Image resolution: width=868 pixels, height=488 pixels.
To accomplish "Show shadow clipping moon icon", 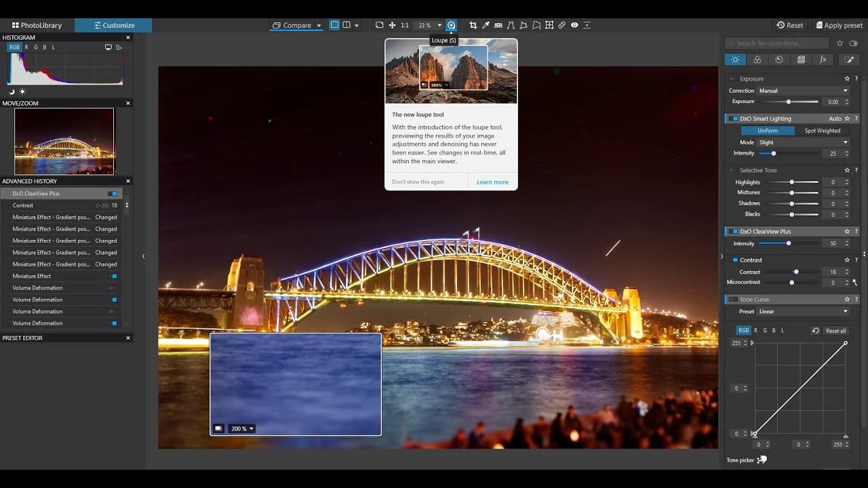I will (x=12, y=91).
